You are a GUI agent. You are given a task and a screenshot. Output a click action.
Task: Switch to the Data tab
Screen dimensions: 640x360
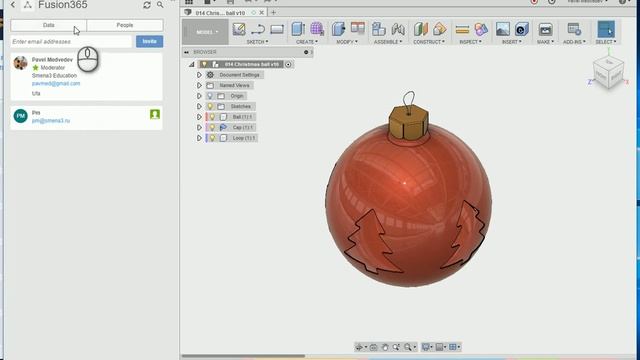point(49,25)
